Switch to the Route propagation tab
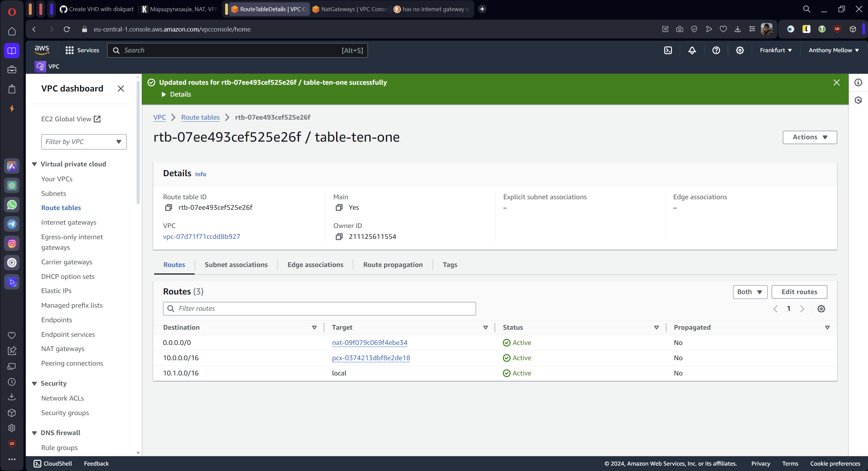 pos(393,265)
